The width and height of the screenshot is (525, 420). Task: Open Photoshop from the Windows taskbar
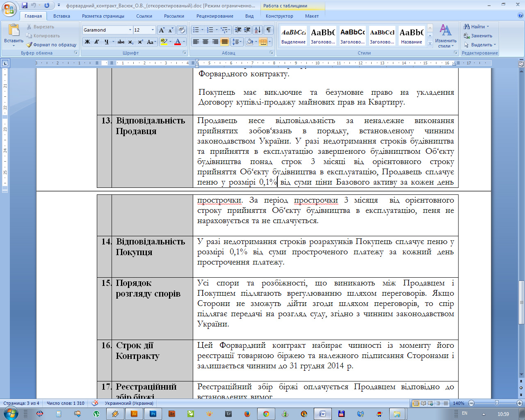pos(153,414)
